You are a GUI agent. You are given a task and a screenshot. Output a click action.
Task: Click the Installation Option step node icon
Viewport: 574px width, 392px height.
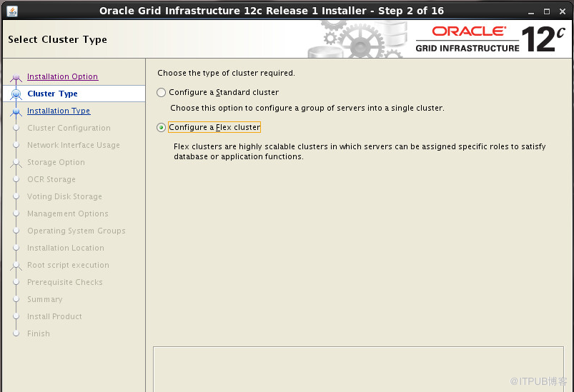16,78
